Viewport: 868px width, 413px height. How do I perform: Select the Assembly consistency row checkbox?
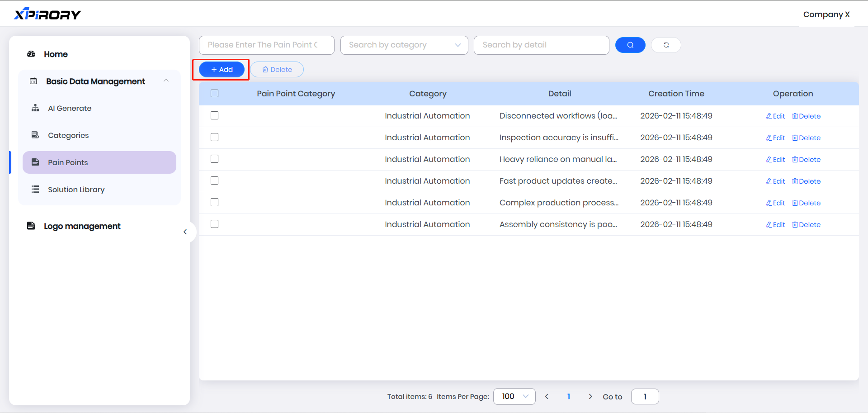coord(214,224)
